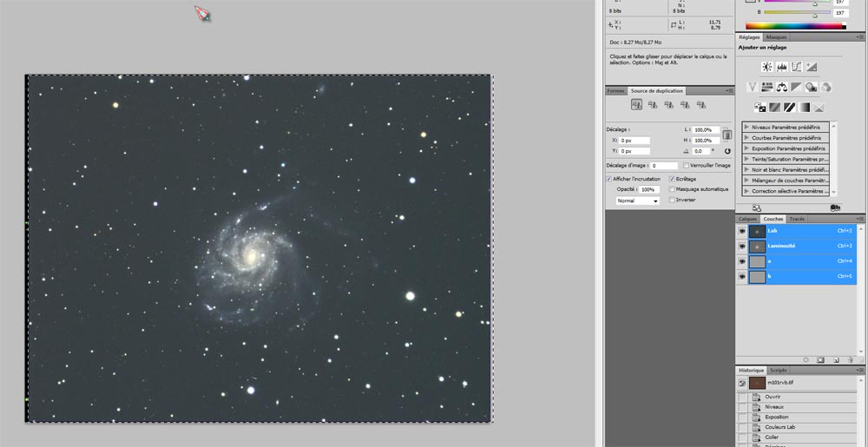Click the Brightness/Contrast adjustment icon

766,67
